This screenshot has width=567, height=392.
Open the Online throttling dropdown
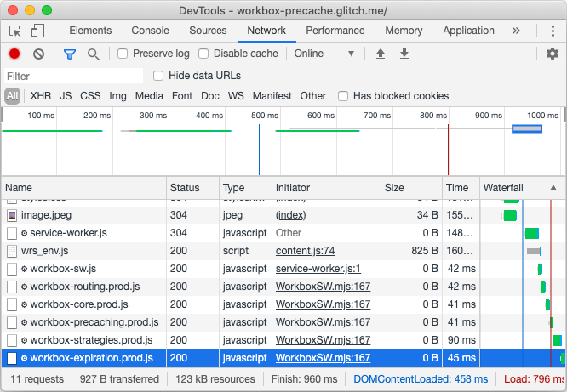click(x=324, y=54)
